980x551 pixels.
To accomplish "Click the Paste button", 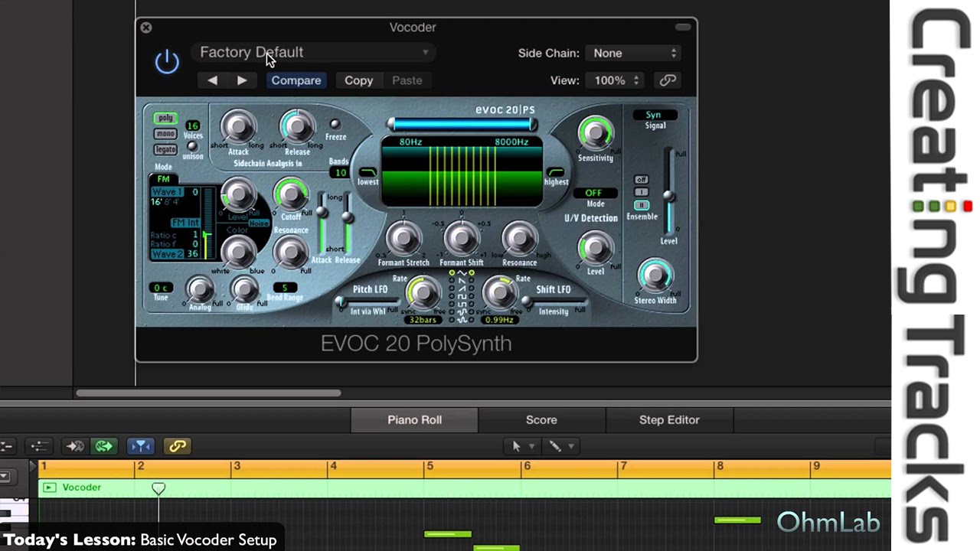I will pos(407,80).
